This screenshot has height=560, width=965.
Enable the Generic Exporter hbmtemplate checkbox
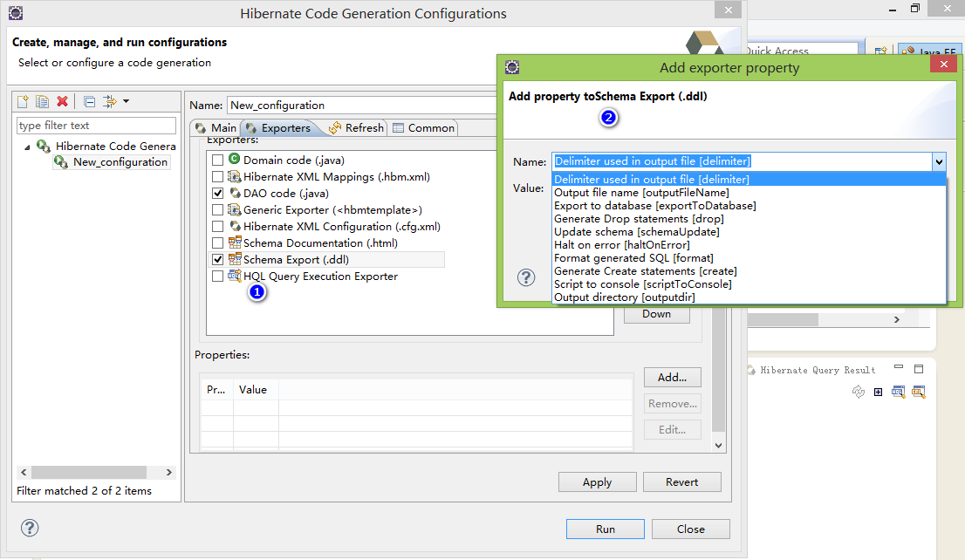tap(217, 210)
